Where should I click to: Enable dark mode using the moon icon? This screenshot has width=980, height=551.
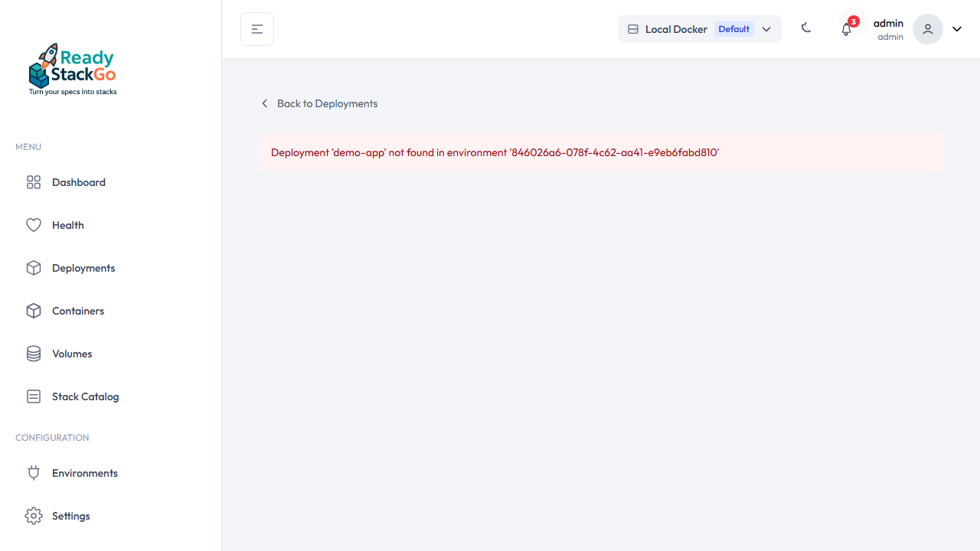coord(806,28)
